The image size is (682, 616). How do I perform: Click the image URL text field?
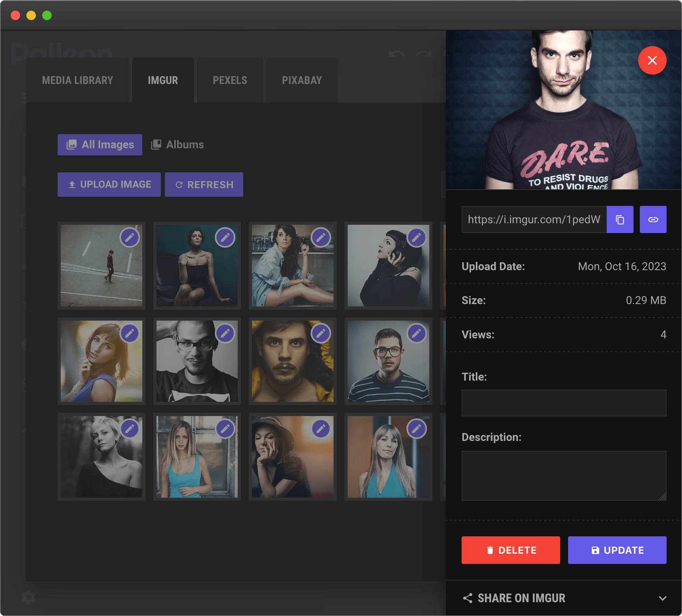tap(534, 220)
